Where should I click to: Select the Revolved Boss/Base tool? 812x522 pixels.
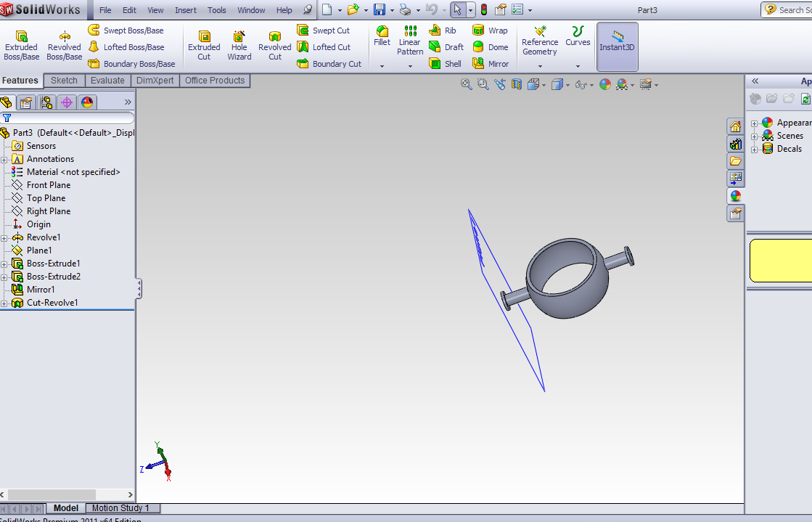pyautogui.click(x=64, y=46)
